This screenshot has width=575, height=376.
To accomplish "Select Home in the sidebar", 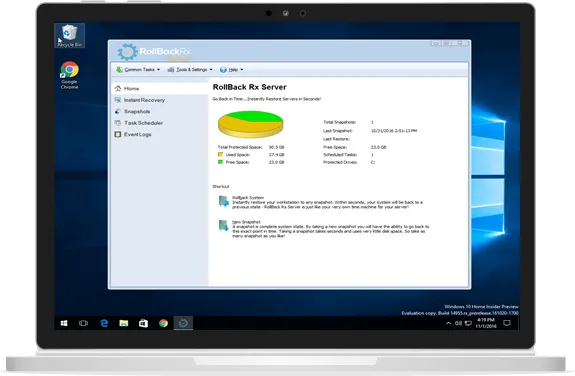I will 160,88.
